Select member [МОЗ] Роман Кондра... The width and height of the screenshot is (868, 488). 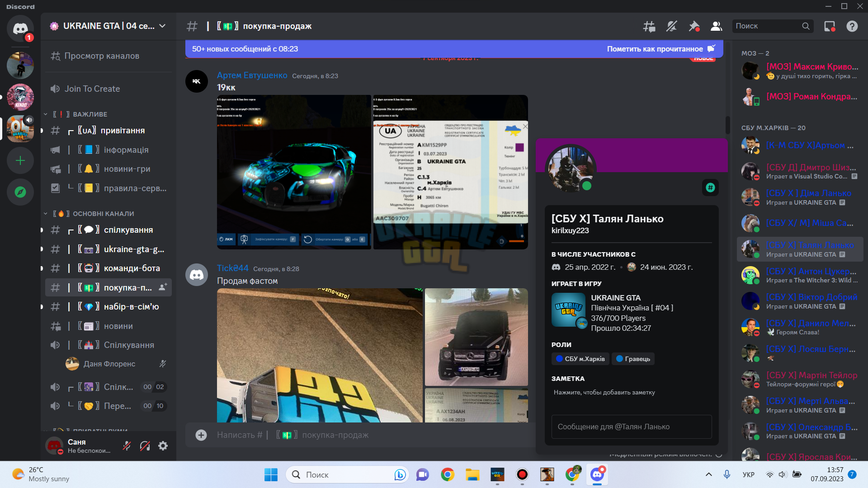click(800, 97)
